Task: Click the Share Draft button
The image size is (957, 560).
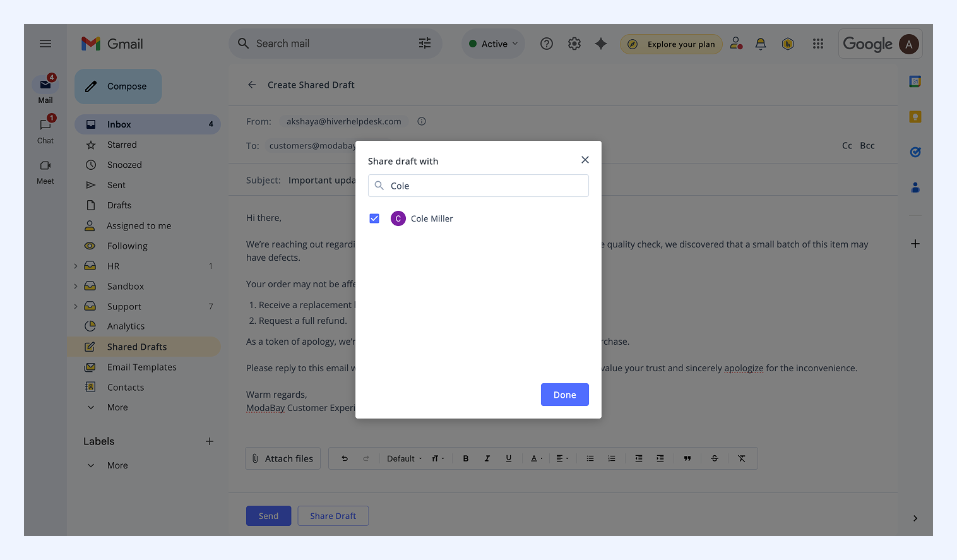Action: (x=333, y=516)
